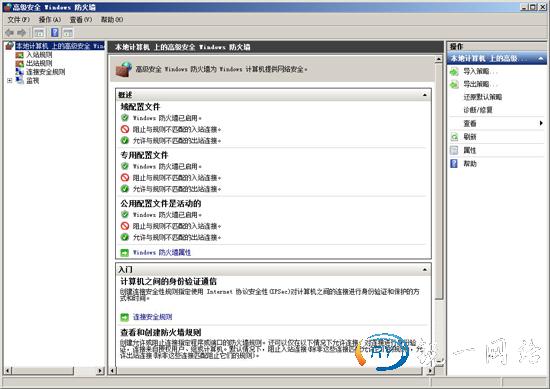Image resolution: width=550 pixels, height=389 pixels.
Task: Click the 入站规则 icon in tree
Action: (20, 55)
